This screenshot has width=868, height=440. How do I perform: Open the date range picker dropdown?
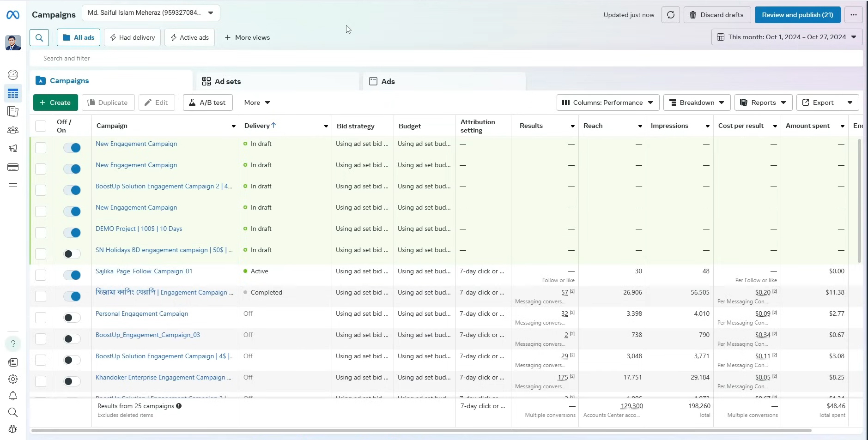pos(787,37)
